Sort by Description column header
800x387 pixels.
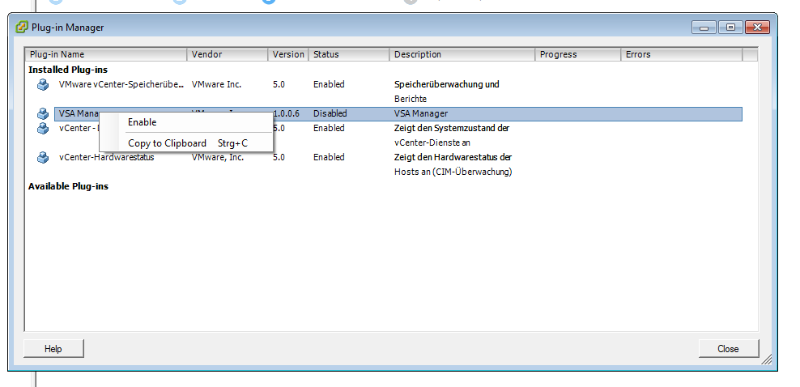pos(462,55)
